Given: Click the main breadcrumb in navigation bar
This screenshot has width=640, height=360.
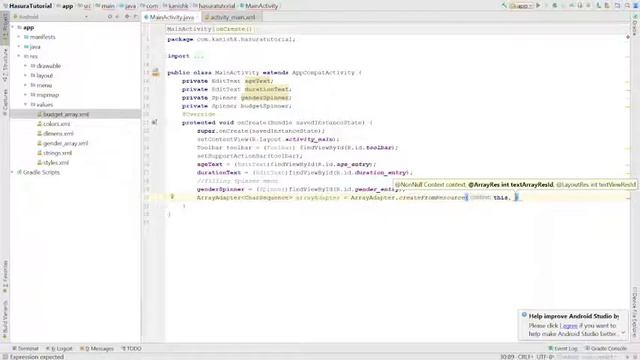Looking at the screenshot, I should coord(108,6).
